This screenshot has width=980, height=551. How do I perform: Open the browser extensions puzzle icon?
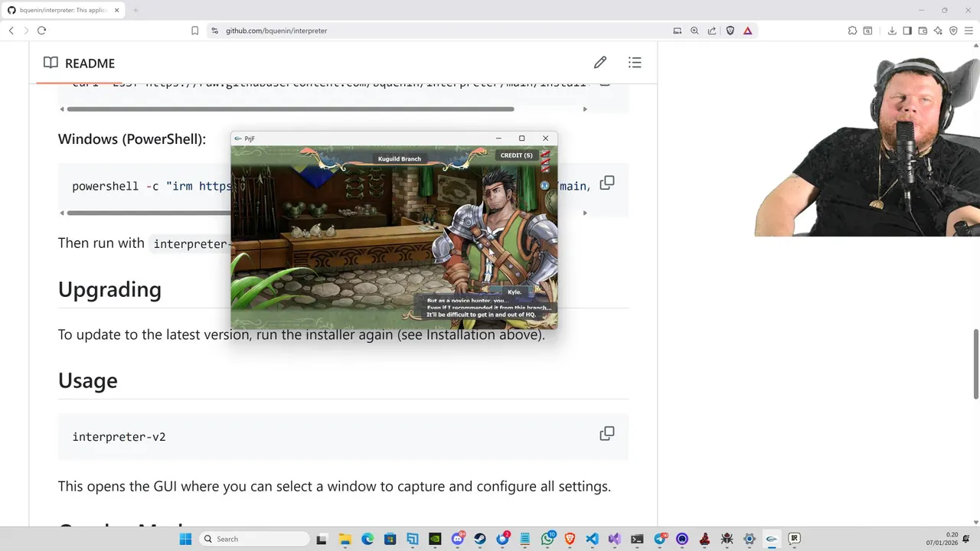tap(852, 31)
